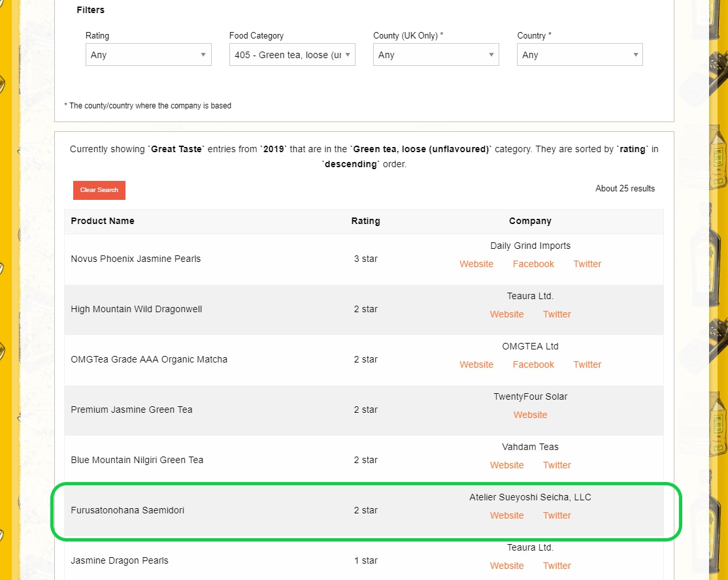Open OMGTEA Ltd Facebook link
728x580 pixels.
pyautogui.click(x=533, y=364)
